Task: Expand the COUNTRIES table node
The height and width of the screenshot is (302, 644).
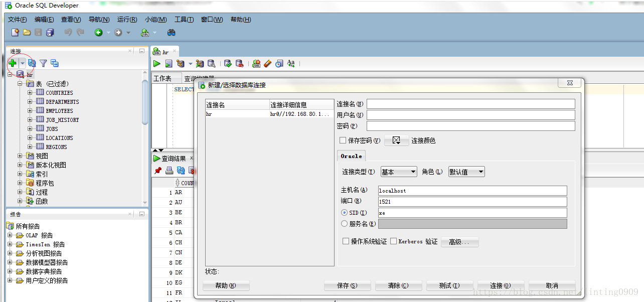Action: pyautogui.click(x=30, y=92)
